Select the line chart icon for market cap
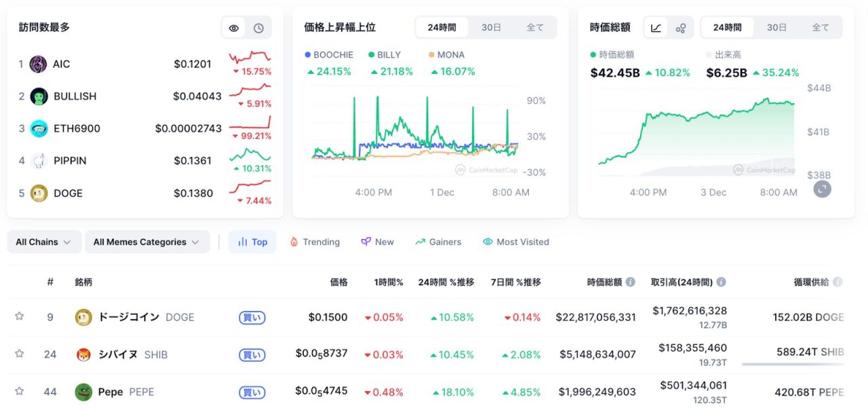Image resolution: width=868 pixels, height=410 pixels. click(656, 28)
